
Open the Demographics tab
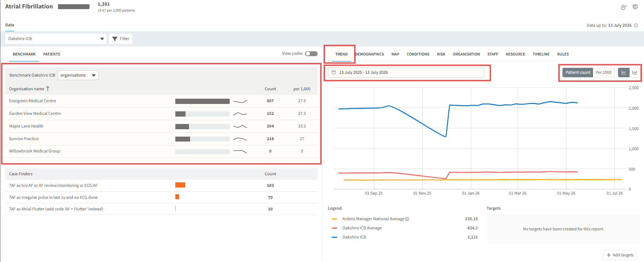point(370,54)
